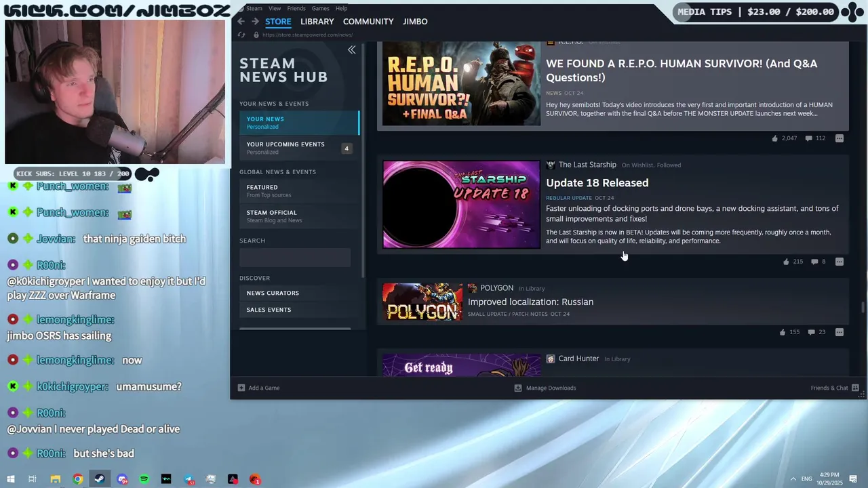The width and height of the screenshot is (868, 488).
Task: Open Windows Task View
Action: [x=32, y=479]
